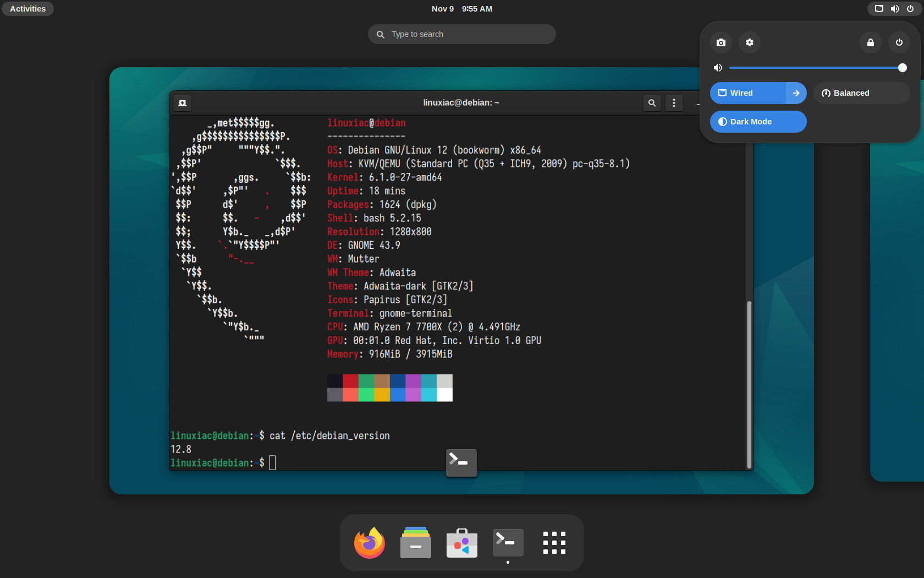
Task: Open Settings with the gear icon
Action: click(x=750, y=42)
